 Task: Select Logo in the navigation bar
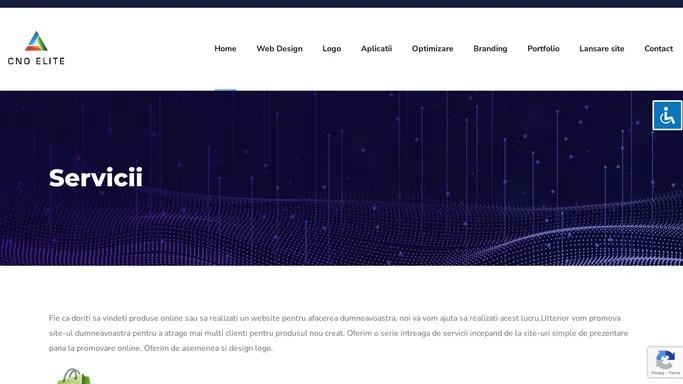click(331, 49)
